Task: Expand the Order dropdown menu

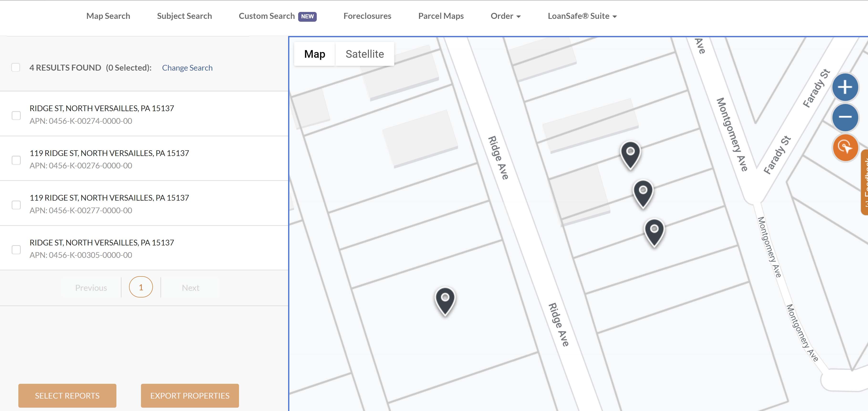Action: click(505, 16)
